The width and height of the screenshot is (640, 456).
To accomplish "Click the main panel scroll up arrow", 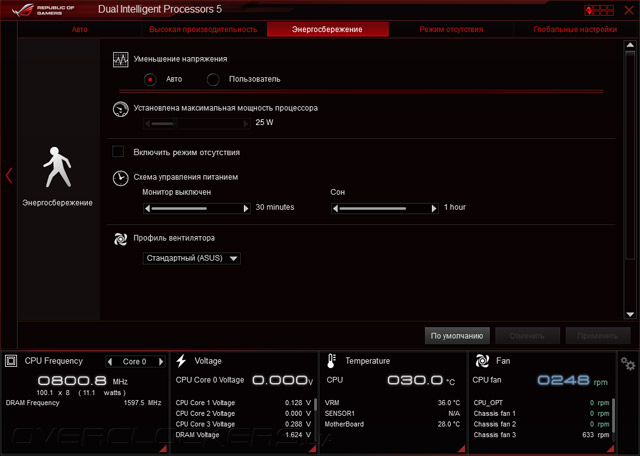I will (630, 45).
